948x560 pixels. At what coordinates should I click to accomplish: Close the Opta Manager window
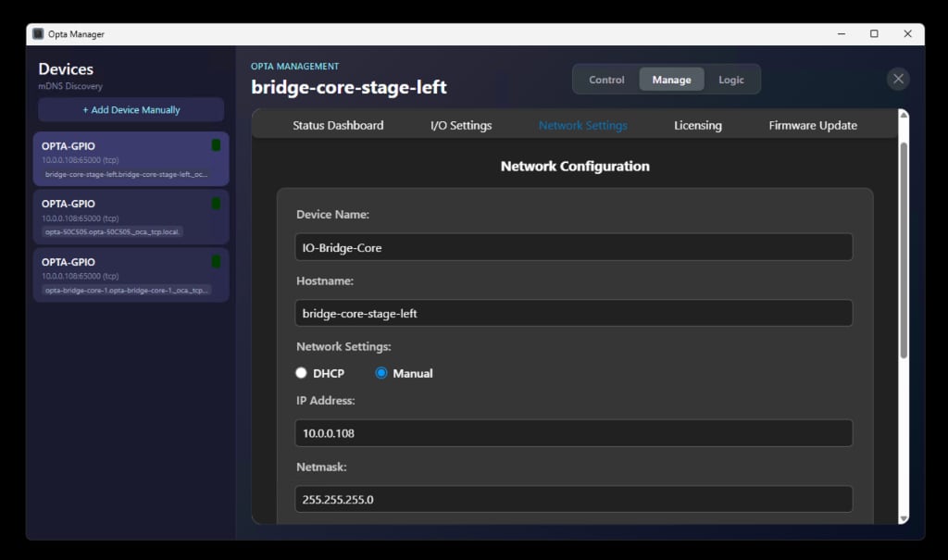[907, 34]
